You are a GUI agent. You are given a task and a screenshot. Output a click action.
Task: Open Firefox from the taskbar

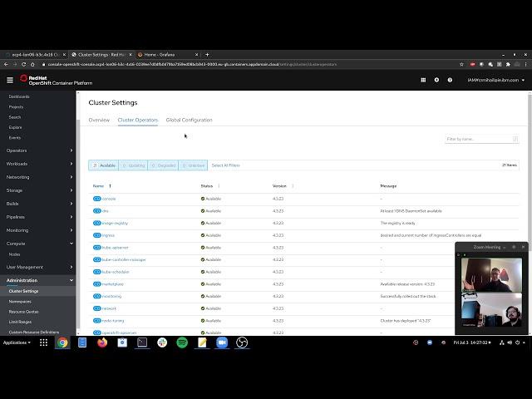tap(102, 342)
